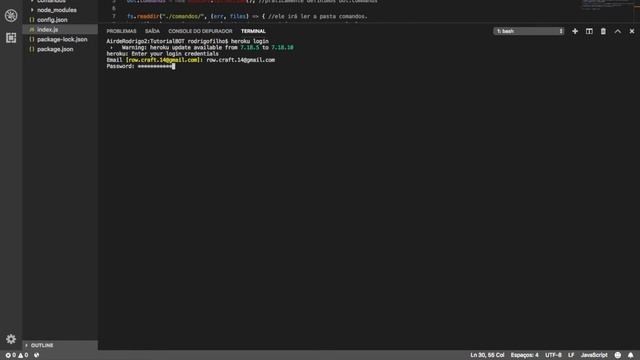The height and width of the screenshot is (360, 640).
Task: Maximize the panel with the up chevron
Action: pyautogui.click(x=618, y=31)
